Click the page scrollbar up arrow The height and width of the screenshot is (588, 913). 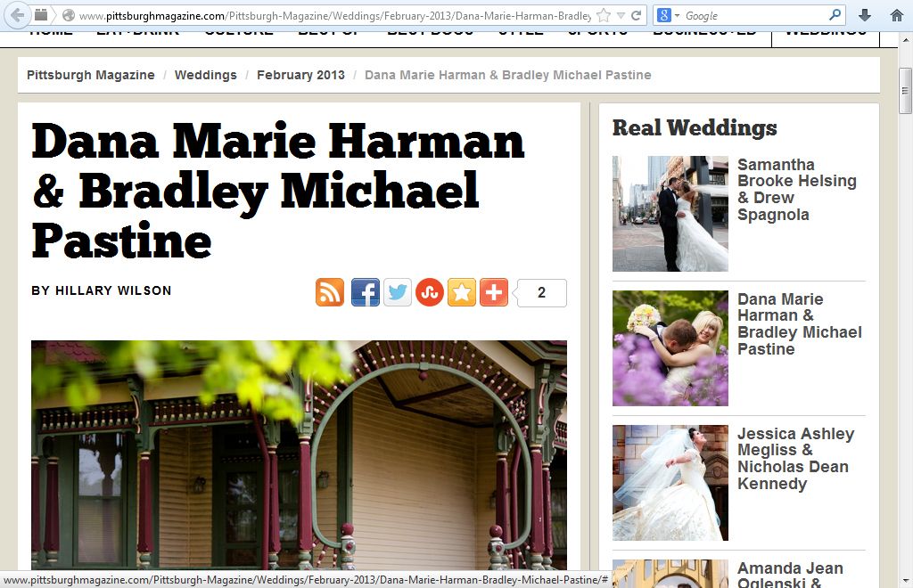(x=906, y=41)
